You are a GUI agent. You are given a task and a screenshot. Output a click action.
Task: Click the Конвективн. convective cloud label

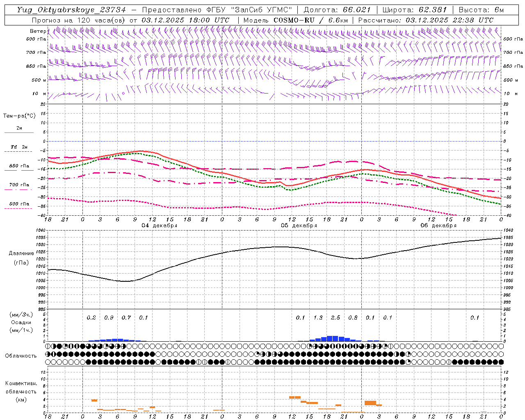click(x=21, y=384)
